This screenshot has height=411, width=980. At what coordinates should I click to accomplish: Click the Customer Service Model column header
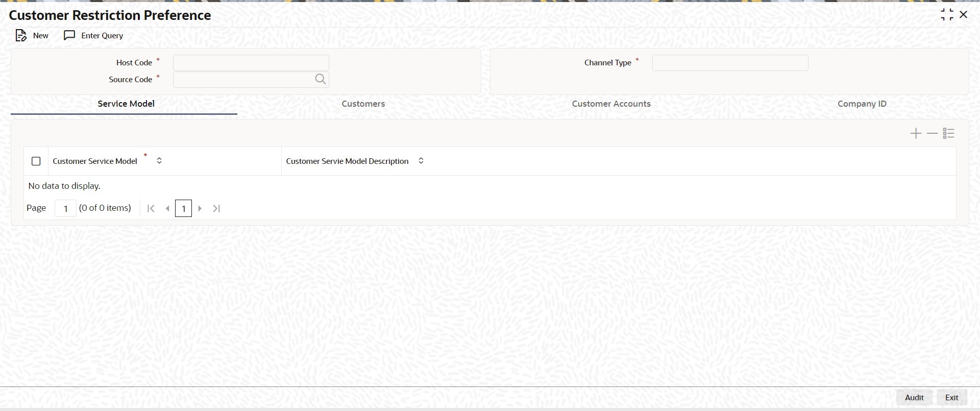pyautogui.click(x=95, y=161)
